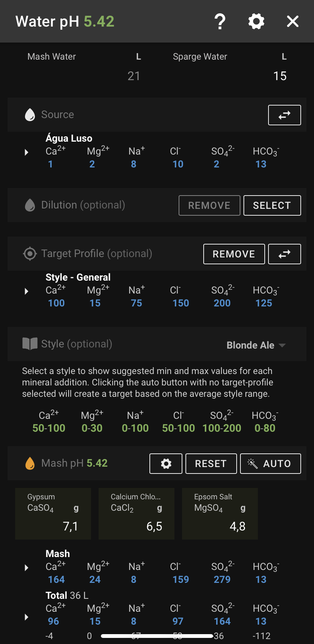Viewport: 314px width, 644px height.
Task: Click the water drop icon next to Source
Action: (x=30, y=115)
